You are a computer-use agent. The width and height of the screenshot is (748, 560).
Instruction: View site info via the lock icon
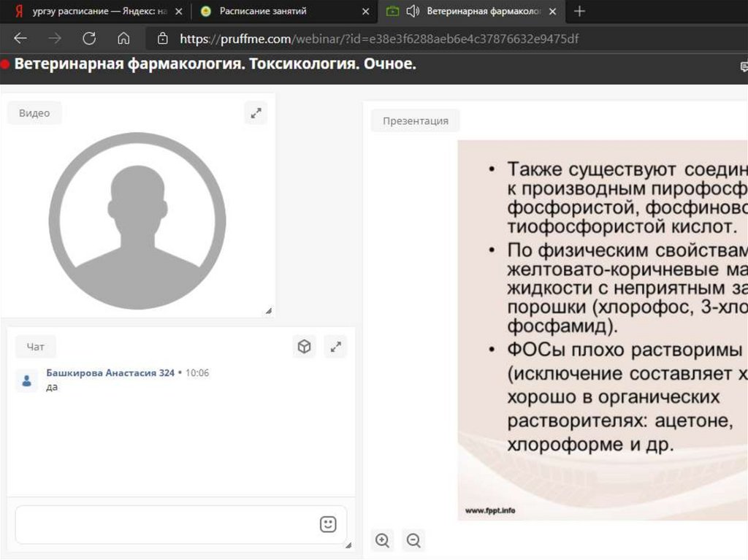click(x=162, y=39)
